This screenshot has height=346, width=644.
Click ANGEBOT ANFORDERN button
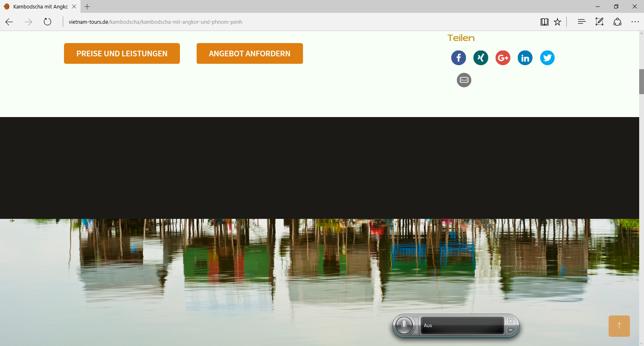[x=250, y=54]
